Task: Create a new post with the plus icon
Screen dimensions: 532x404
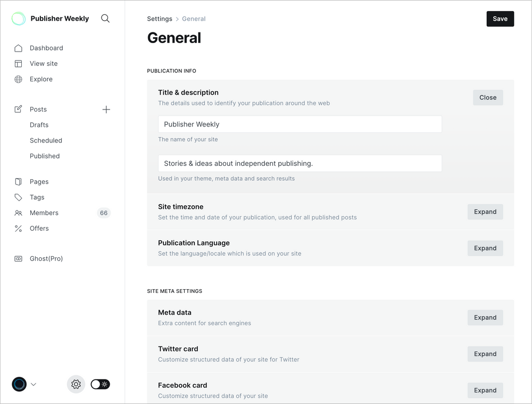Action: 106,109
